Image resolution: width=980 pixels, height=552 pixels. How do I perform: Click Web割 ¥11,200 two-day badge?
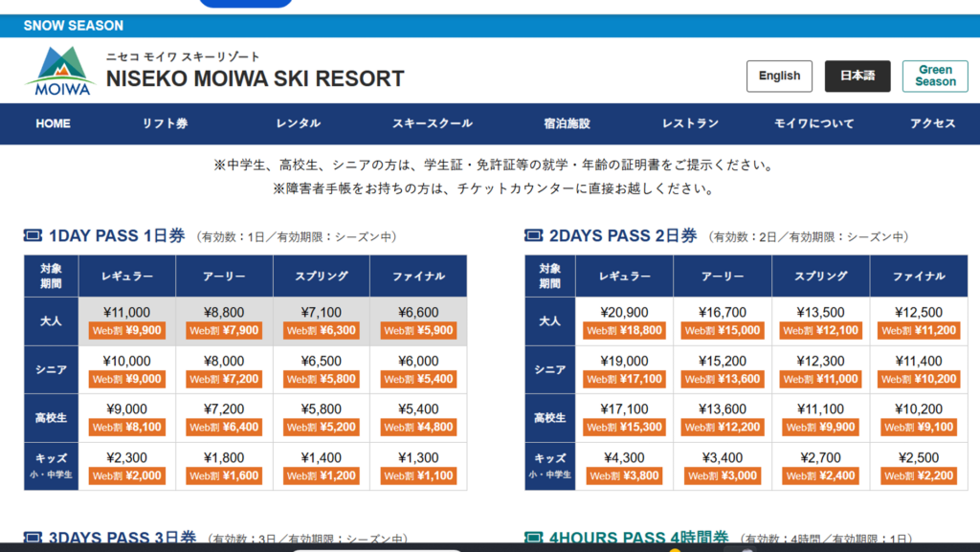(x=919, y=330)
